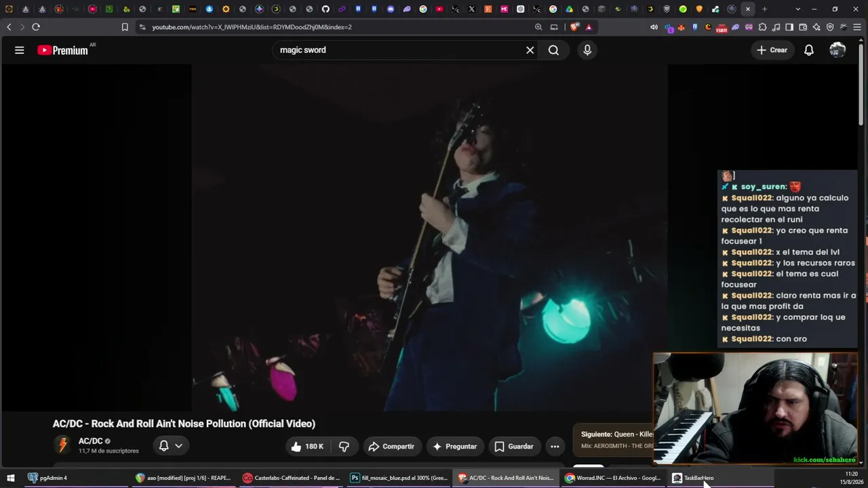Open more actions ellipsis under the video
The image size is (868, 488).
[555, 447]
